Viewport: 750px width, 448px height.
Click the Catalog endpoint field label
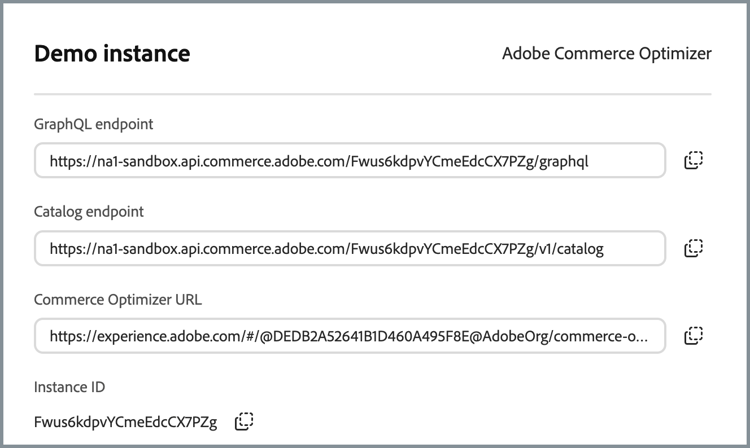tap(88, 212)
